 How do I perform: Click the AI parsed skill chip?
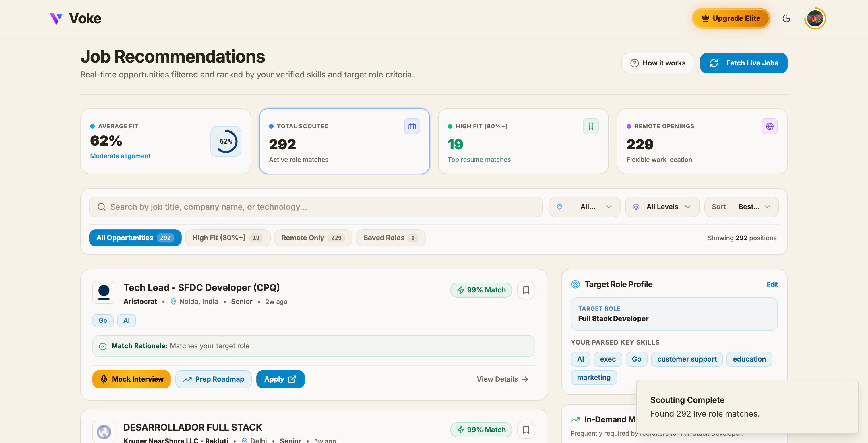click(580, 359)
